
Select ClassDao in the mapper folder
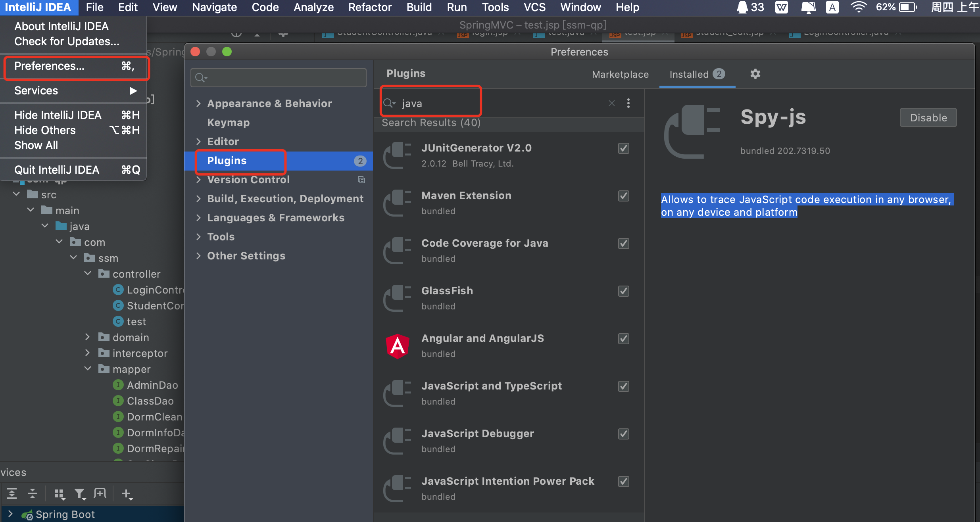150,401
